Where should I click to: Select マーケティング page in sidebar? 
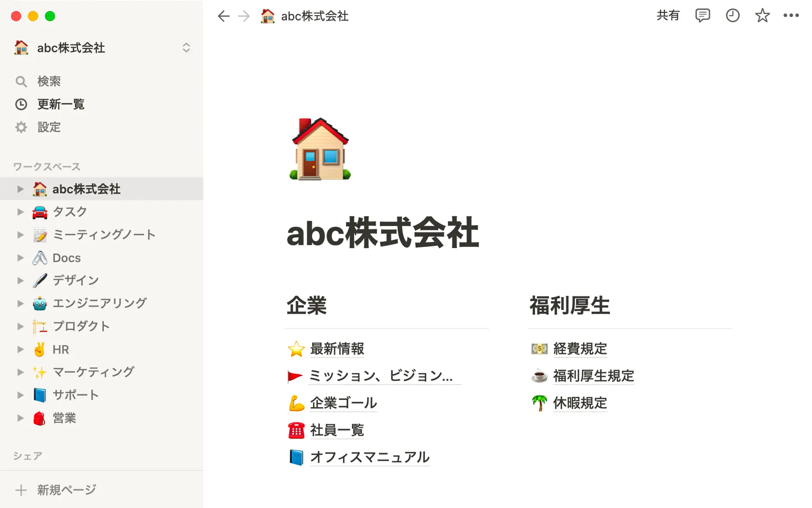93,372
